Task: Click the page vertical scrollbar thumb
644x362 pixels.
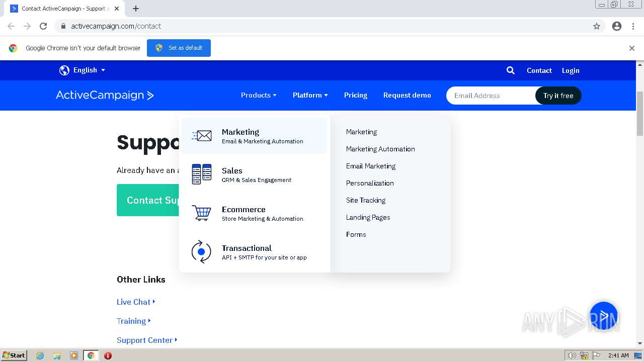Action: click(x=640, y=114)
